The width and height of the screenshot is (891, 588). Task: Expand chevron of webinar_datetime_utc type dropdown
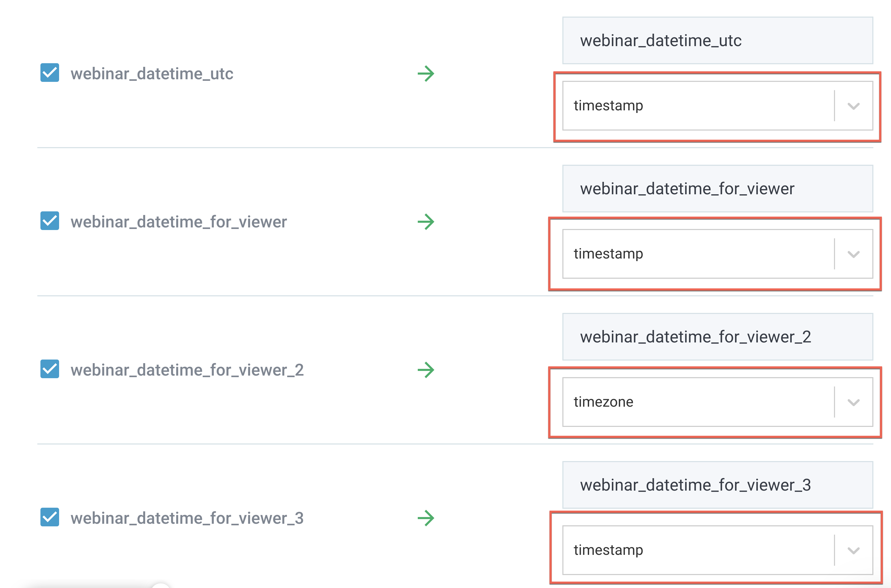[853, 106]
